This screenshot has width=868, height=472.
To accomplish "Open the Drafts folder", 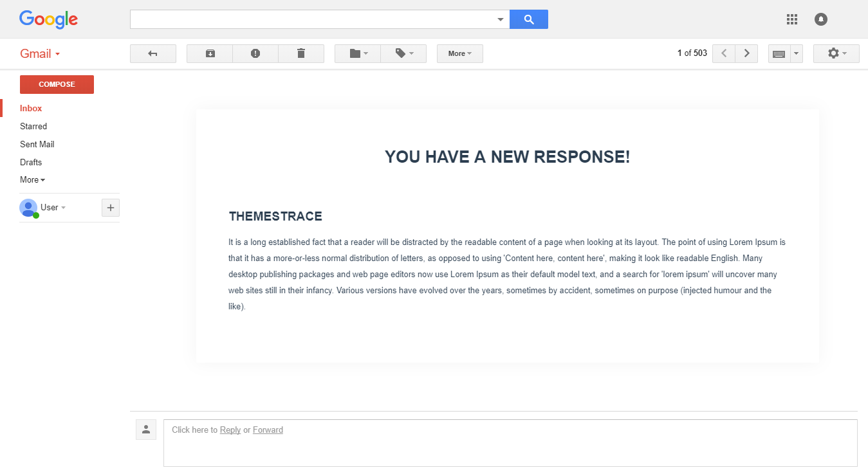I will [31, 163].
